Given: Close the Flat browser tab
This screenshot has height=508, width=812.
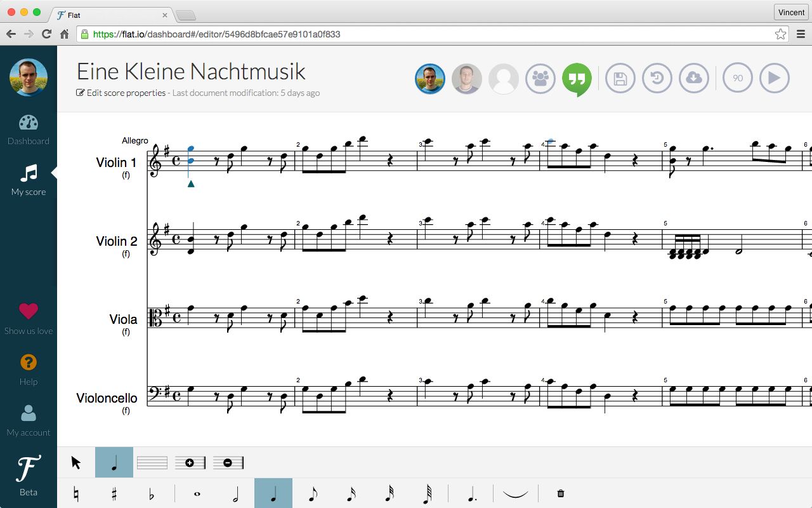Looking at the screenshot, I should 165,15.
